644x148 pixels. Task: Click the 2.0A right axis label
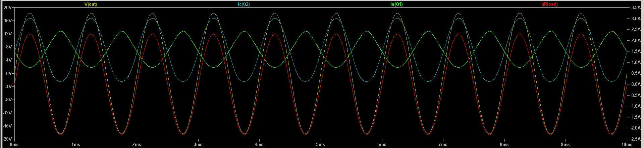pos(636,40)
